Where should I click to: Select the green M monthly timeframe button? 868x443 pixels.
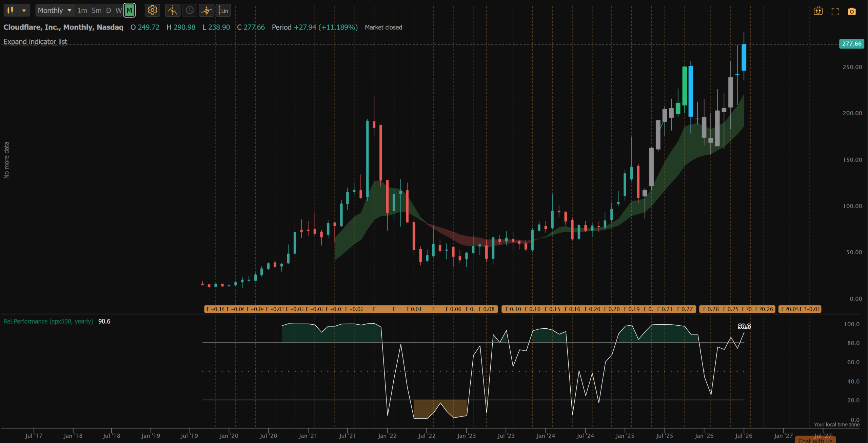[130, 11]
